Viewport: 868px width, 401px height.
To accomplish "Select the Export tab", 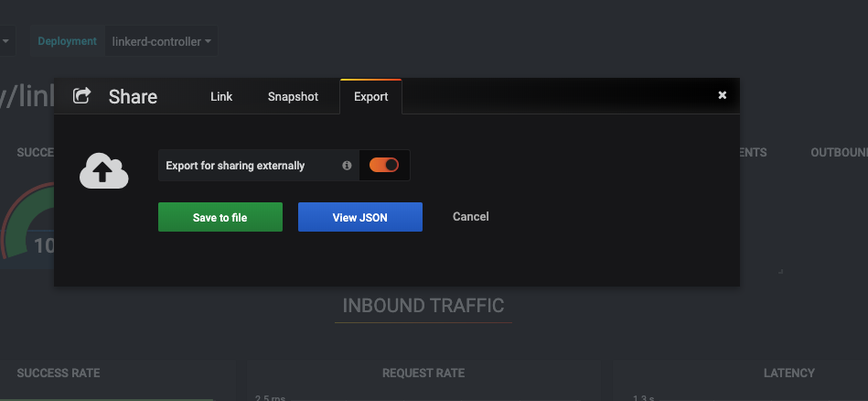I will [371, 96].
